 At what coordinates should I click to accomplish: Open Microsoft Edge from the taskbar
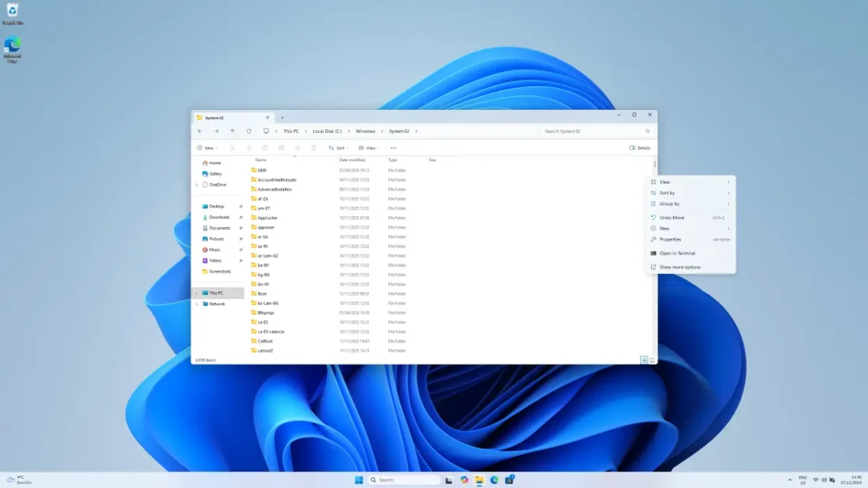(x=495, y=479)
